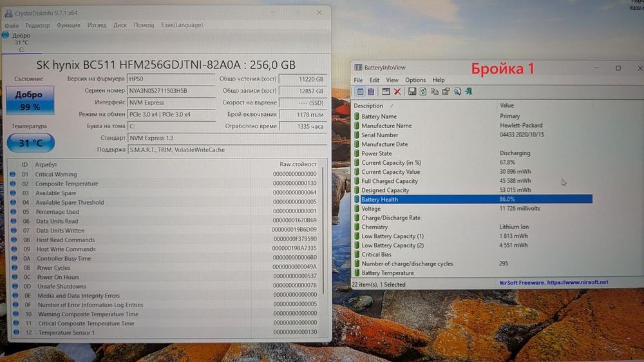Select the Current Capacity (in %) row
Screen dimensions: 644x362
[473, 163]
